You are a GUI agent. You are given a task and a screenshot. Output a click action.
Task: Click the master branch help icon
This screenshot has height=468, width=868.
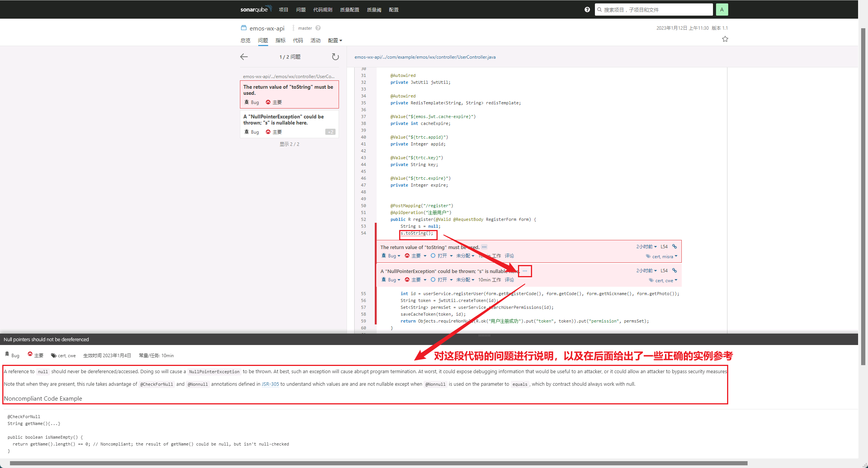click(x=318, y=28)
